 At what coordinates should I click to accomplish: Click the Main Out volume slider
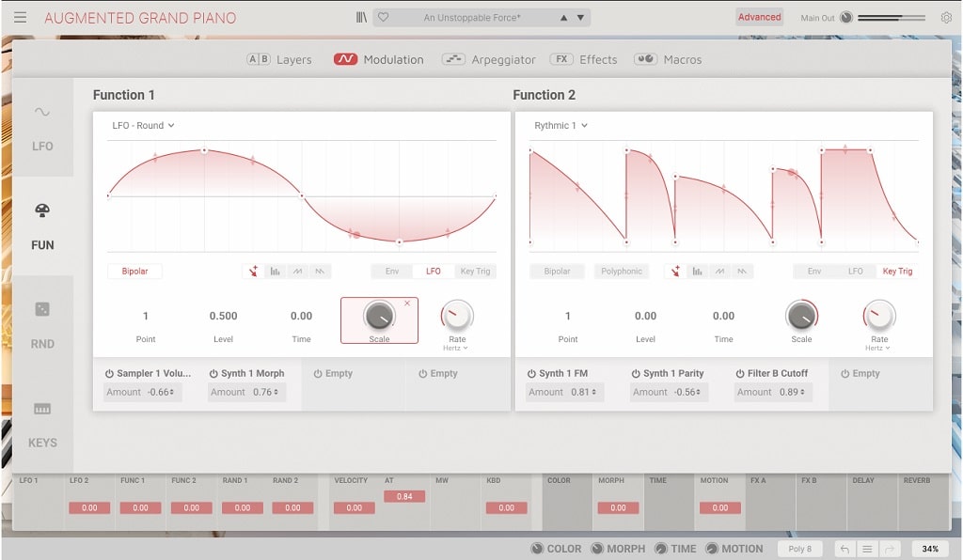pos(892,18)
